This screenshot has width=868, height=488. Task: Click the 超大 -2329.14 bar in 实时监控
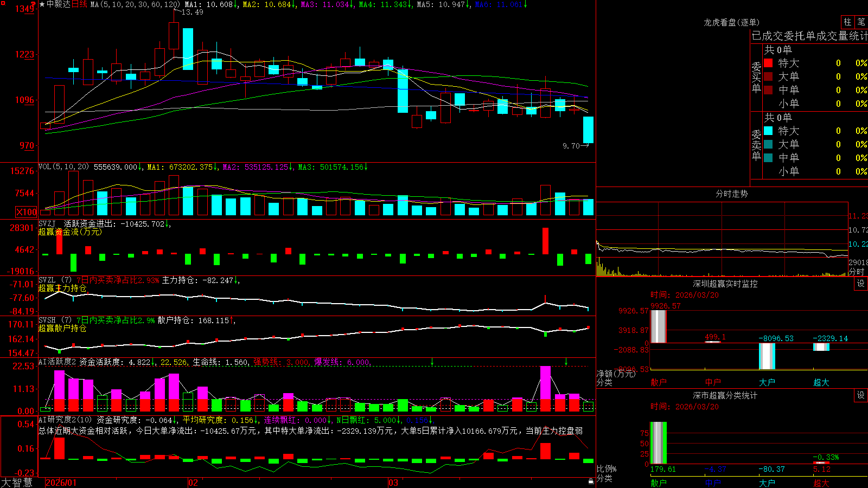pos(821,347)
